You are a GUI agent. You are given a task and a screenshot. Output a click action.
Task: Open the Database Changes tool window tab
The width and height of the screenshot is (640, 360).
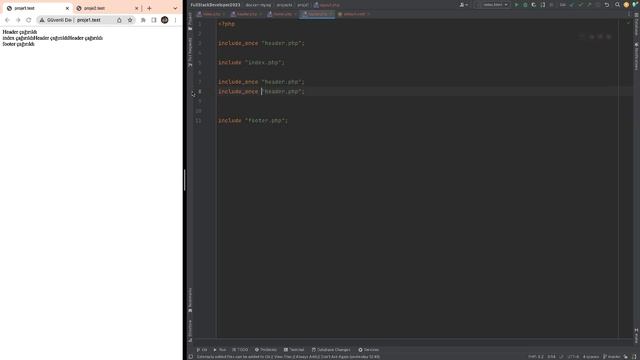pyautogui.click(x=331, y=350)
